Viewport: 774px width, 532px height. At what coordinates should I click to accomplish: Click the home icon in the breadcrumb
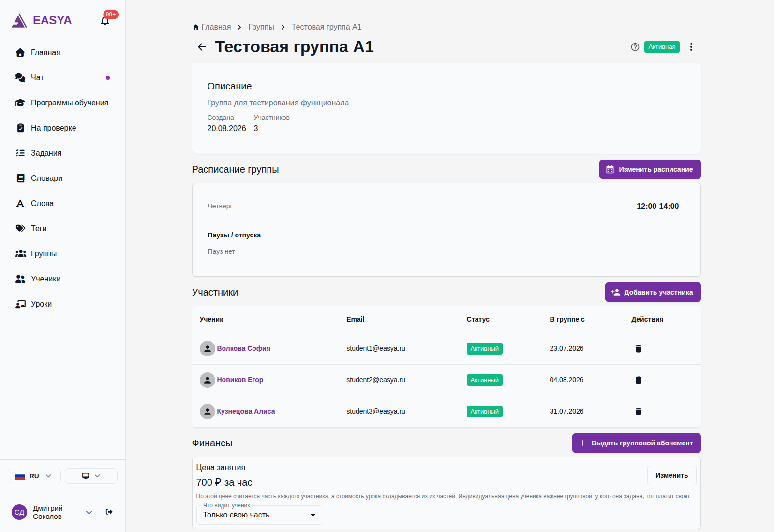195,27
